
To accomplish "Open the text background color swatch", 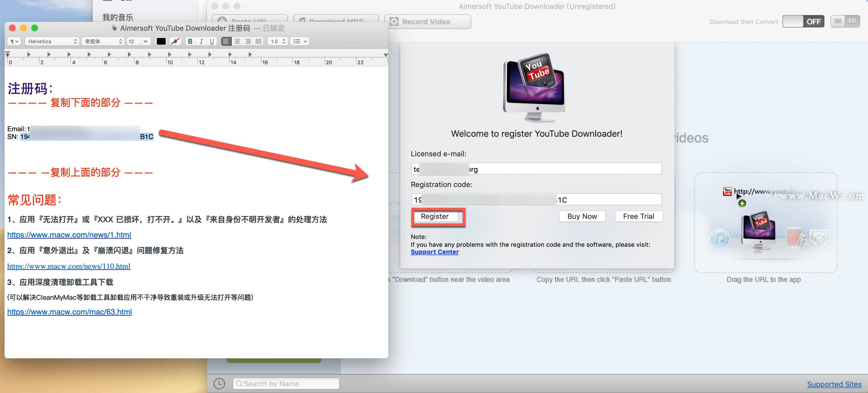I will click(x=175, y=41).
